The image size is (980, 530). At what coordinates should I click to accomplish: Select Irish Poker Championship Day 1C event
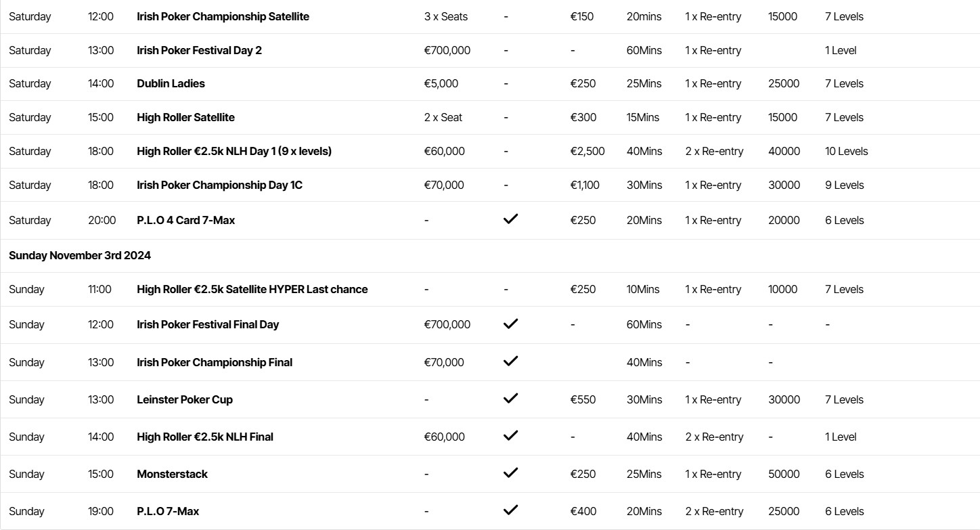tap(219, 185)
